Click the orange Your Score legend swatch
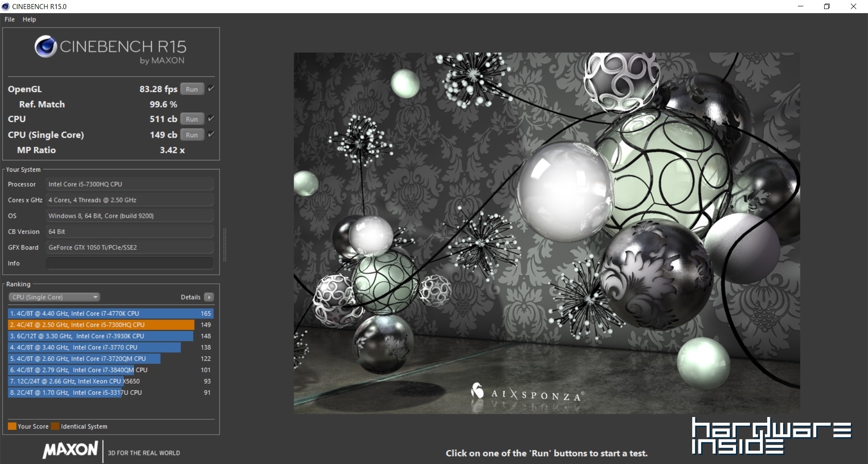The width and height of the screenshot is (868, 464). tap(12, 426)
